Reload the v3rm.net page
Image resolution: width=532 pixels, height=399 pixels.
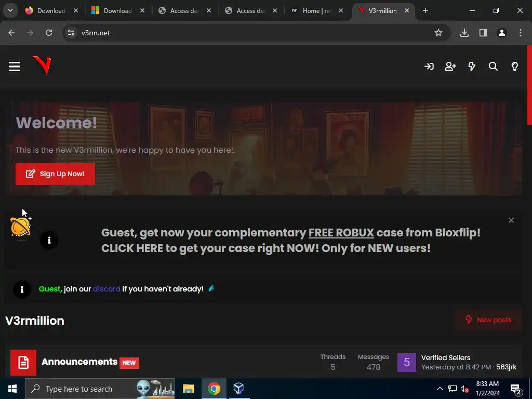(x=49, y=33)
